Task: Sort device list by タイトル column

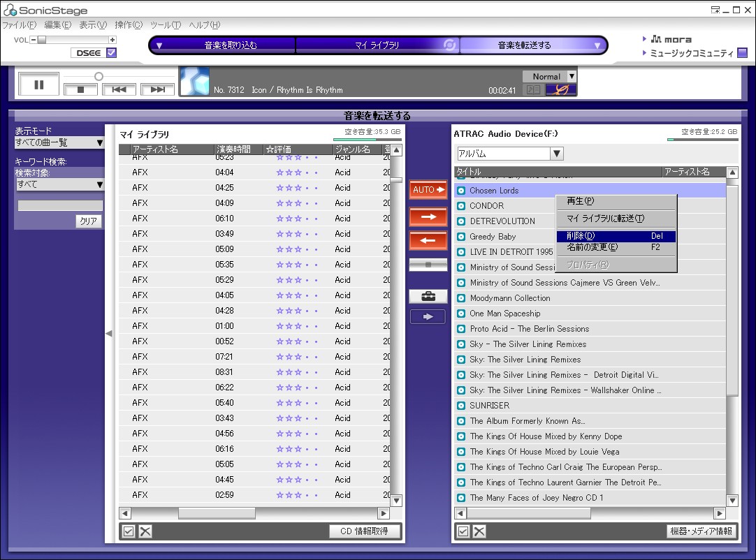Action: pyautogui.click(x=558, y=172)
